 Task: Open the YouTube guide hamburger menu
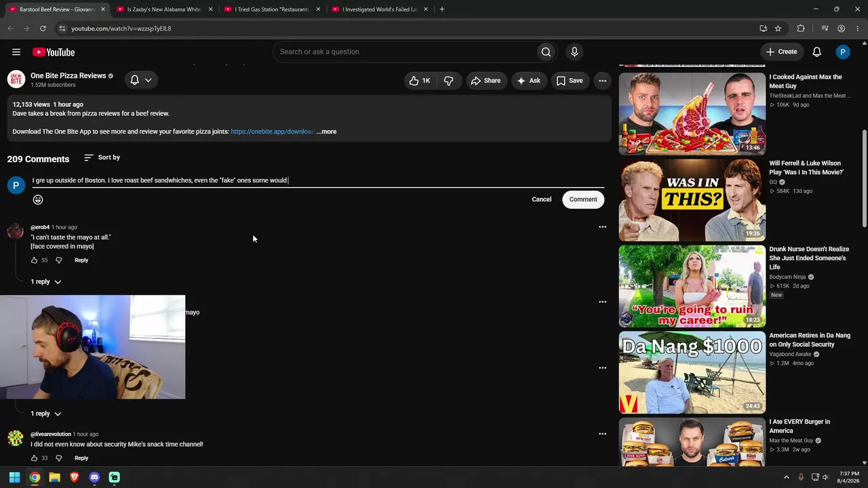coord(16,52)
